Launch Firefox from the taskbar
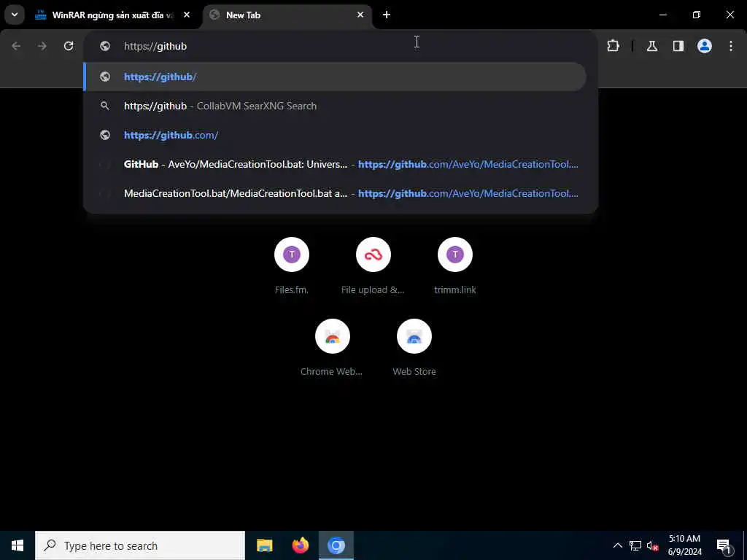747x560 pixels. click(300, 545)
